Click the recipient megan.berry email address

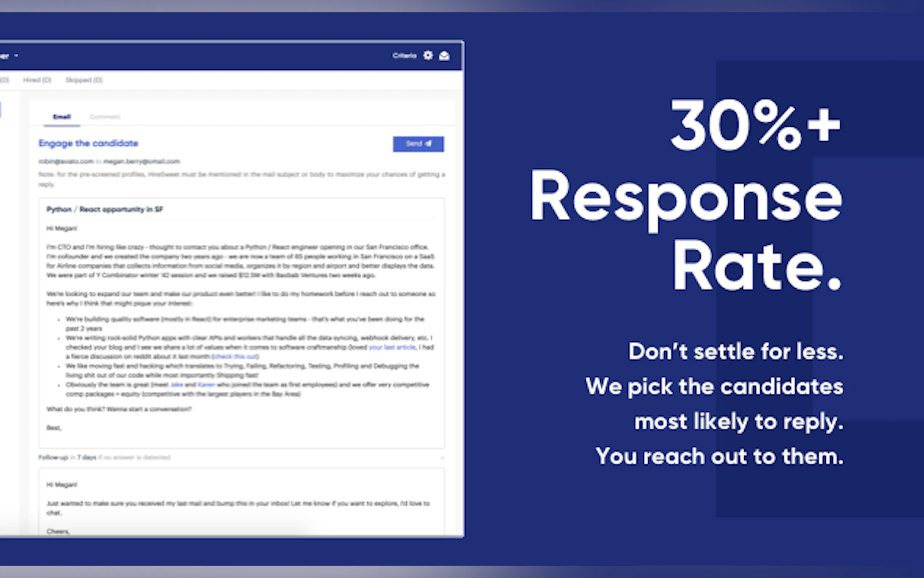[x=142, y=161]
